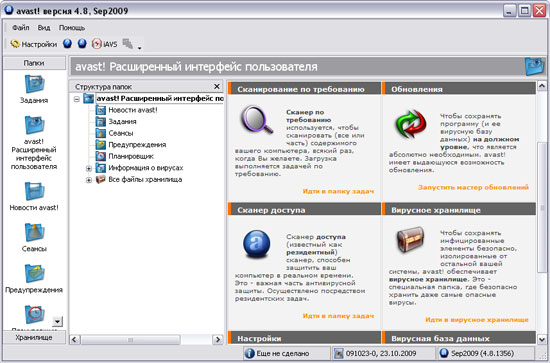Follow Запустить мастер обновлений link
Image resolution: width=550 pixels, height=363 pixels.
point(473,187)
